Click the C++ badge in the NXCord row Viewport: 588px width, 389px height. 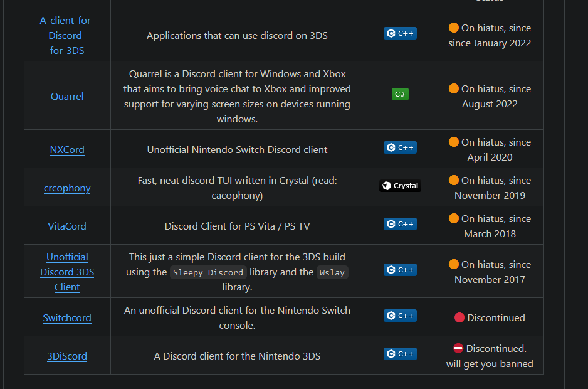(x=400, y=147)
